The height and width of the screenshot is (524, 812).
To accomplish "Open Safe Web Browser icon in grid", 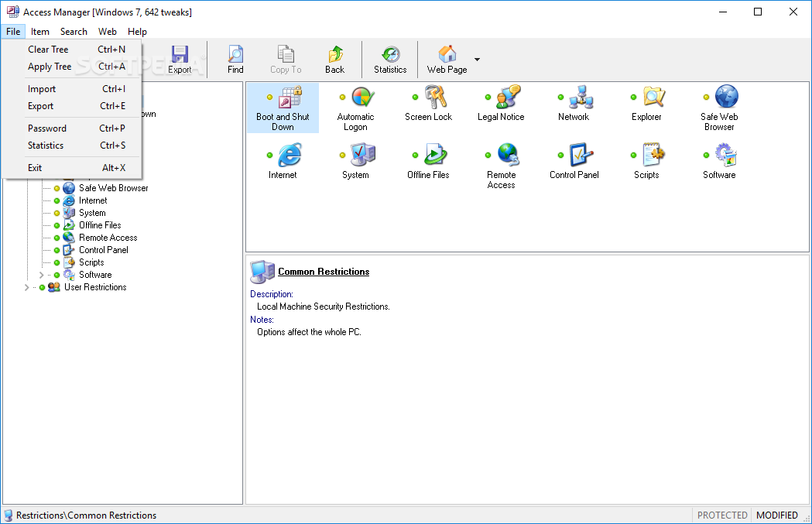I will [719, 108].
